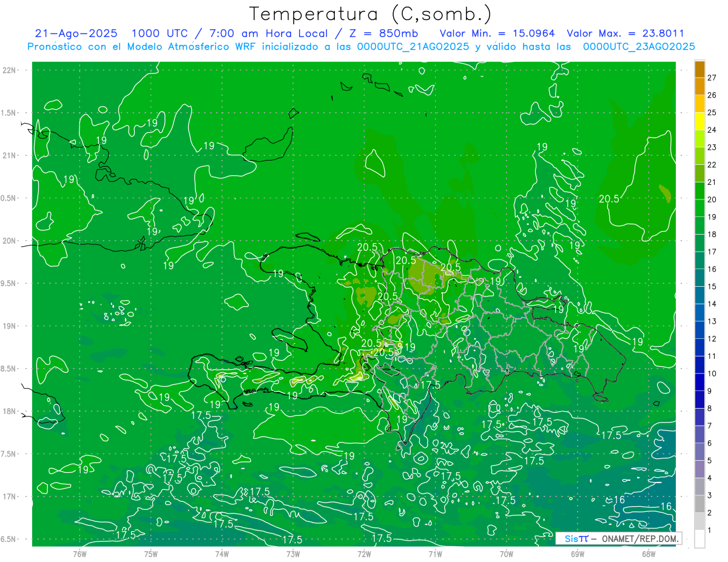This screenshot has width=728, height=562.
Task: Click the 19N latitude label
Action: 10,326
